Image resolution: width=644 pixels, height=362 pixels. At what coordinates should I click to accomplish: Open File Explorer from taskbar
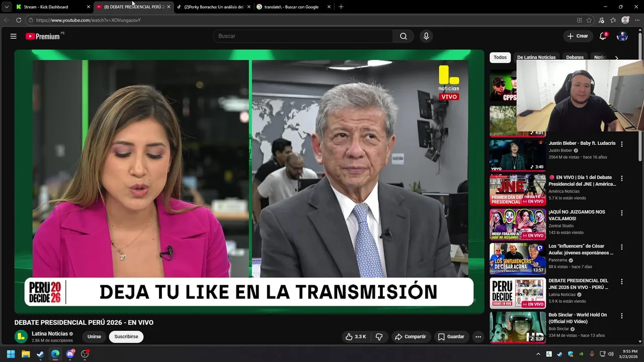point(26,354)
